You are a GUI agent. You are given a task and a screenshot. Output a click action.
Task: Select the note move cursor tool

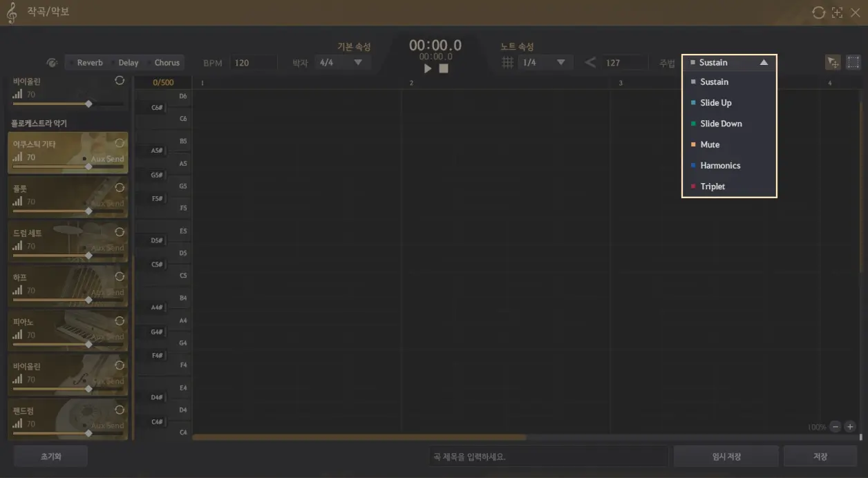[833, 62]
